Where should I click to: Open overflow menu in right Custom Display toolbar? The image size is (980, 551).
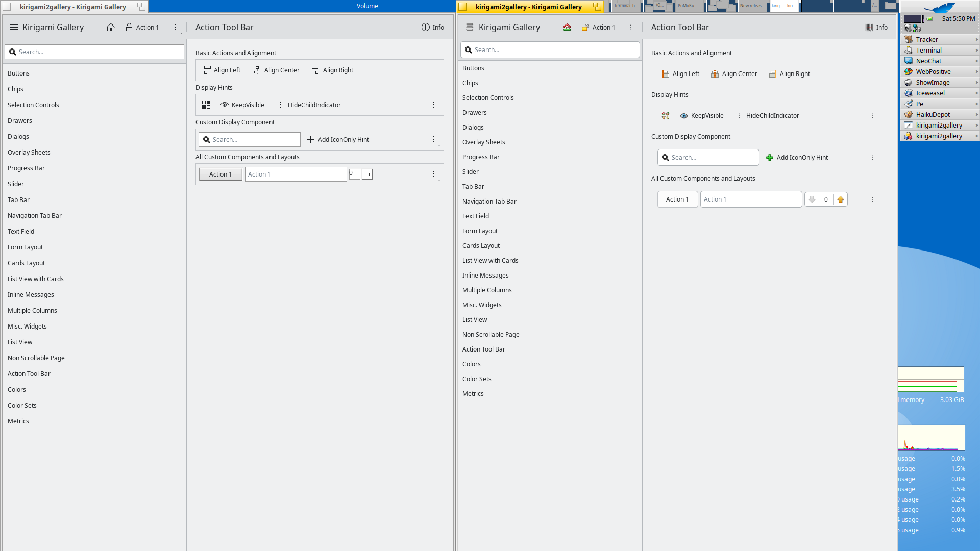point(872,158)
